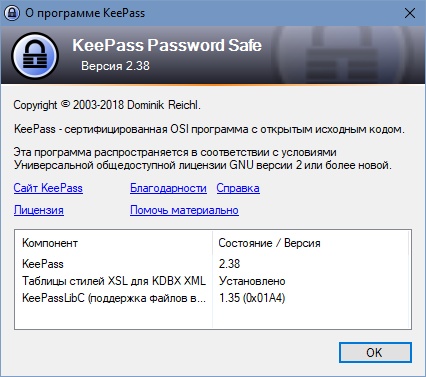Open the Сайт KeePass link
This screenshot has height=377, width=426.
(48, 188)
